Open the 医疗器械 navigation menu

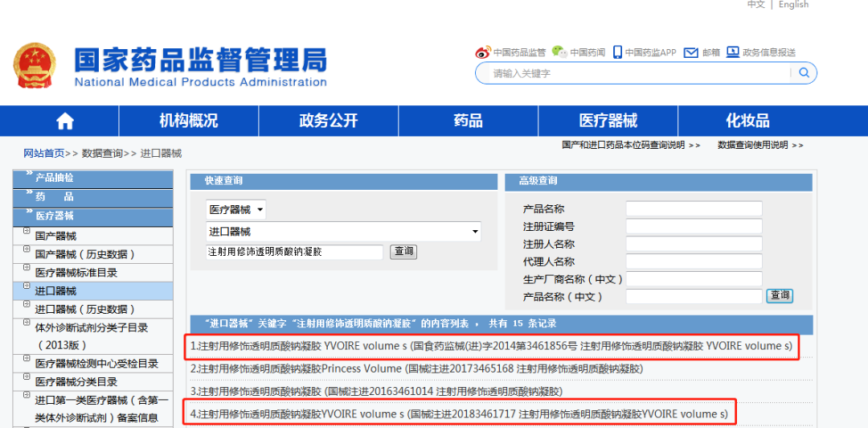(608, 121)
